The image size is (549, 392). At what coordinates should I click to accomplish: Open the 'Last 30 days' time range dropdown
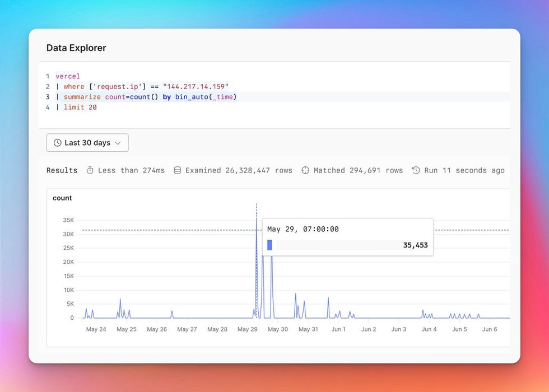click(x=87, y=143)
